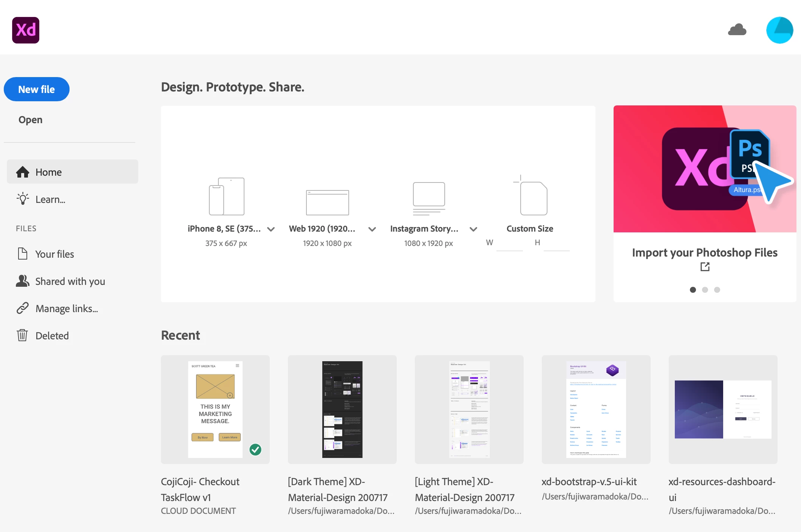Viewport: 801px width, 532px height.
Task: Open the user profile avatar
Action: tap(779, 30)
